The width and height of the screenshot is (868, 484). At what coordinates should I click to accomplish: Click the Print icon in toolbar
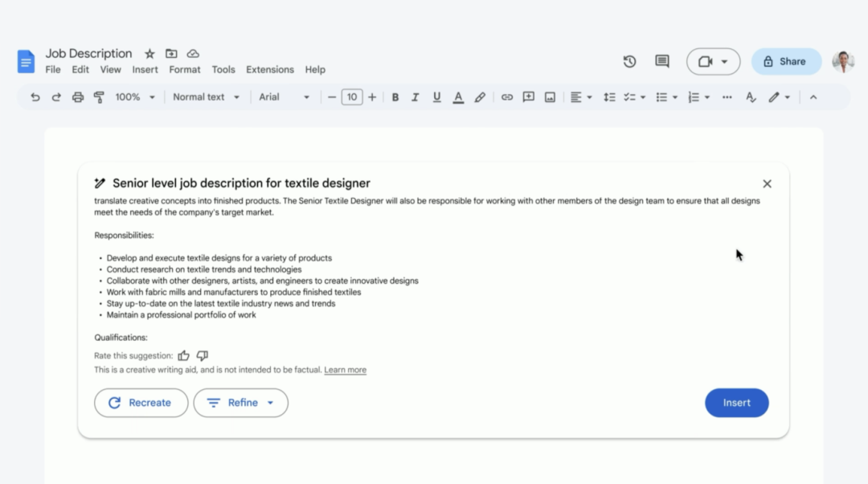(x=78, y=97)
